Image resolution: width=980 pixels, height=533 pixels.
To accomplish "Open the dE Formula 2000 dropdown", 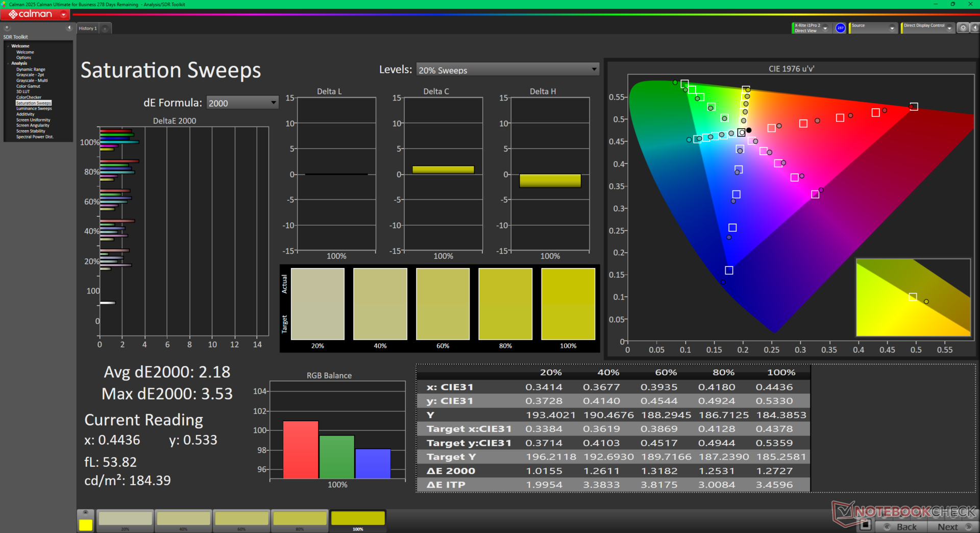I will pos(242,103).
